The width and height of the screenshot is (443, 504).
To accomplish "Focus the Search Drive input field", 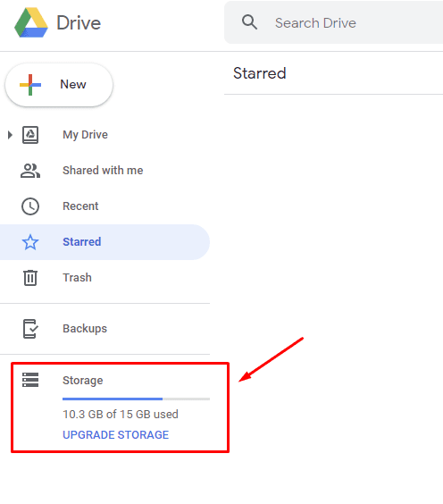I will 333,22.
